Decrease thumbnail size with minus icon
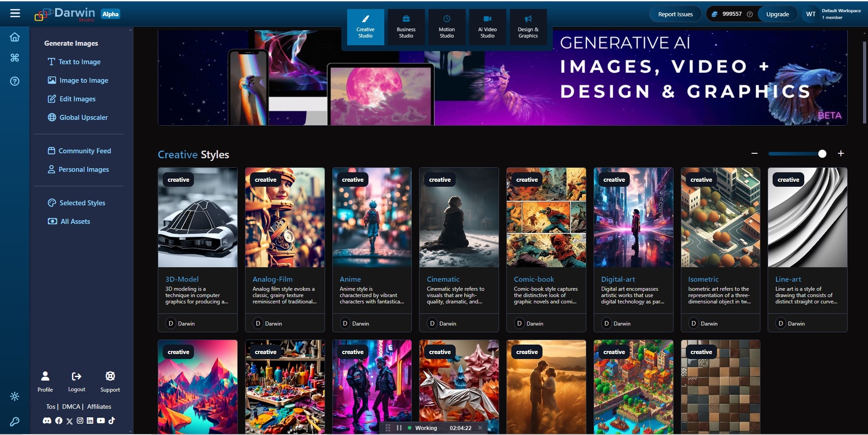868x435 pixels. 755,153
